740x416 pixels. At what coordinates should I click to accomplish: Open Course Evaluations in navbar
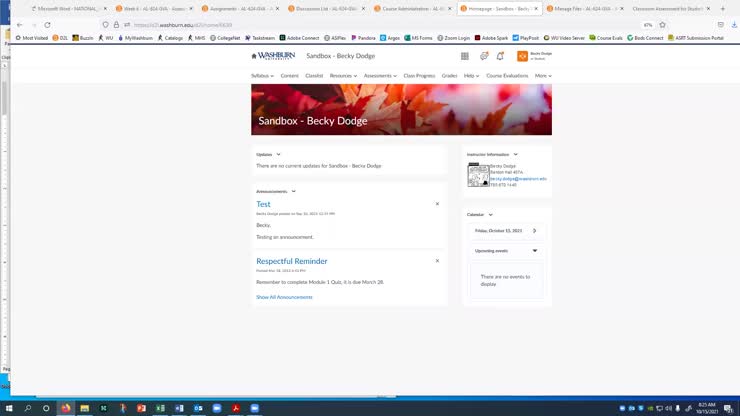[x=507, y=76]
